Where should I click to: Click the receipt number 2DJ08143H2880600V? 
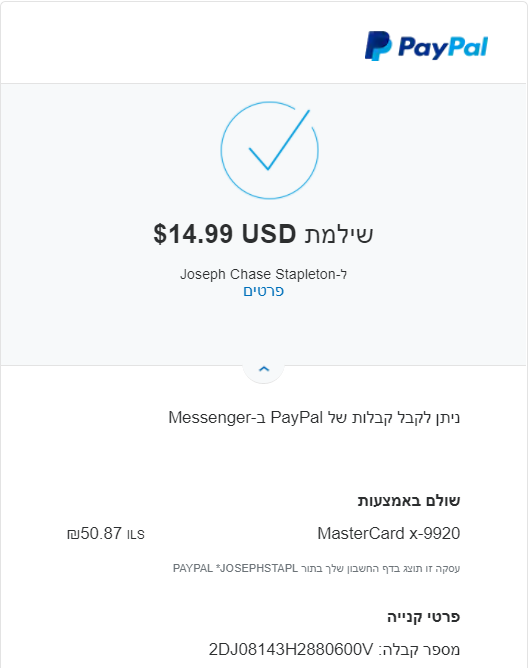point(290,650)
